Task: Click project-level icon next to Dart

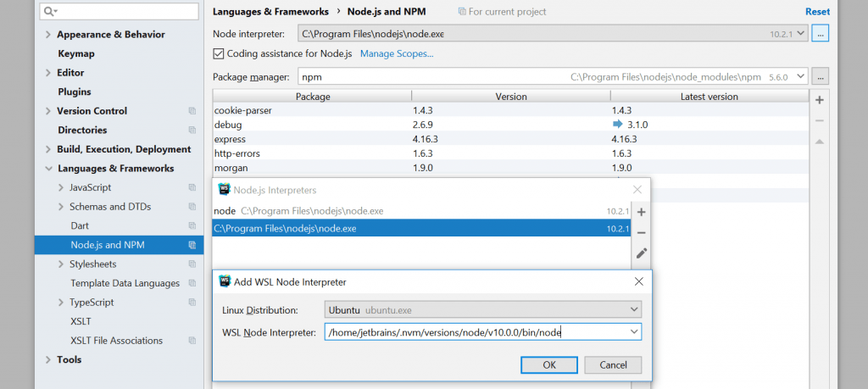Action: [x=192, y=225]
